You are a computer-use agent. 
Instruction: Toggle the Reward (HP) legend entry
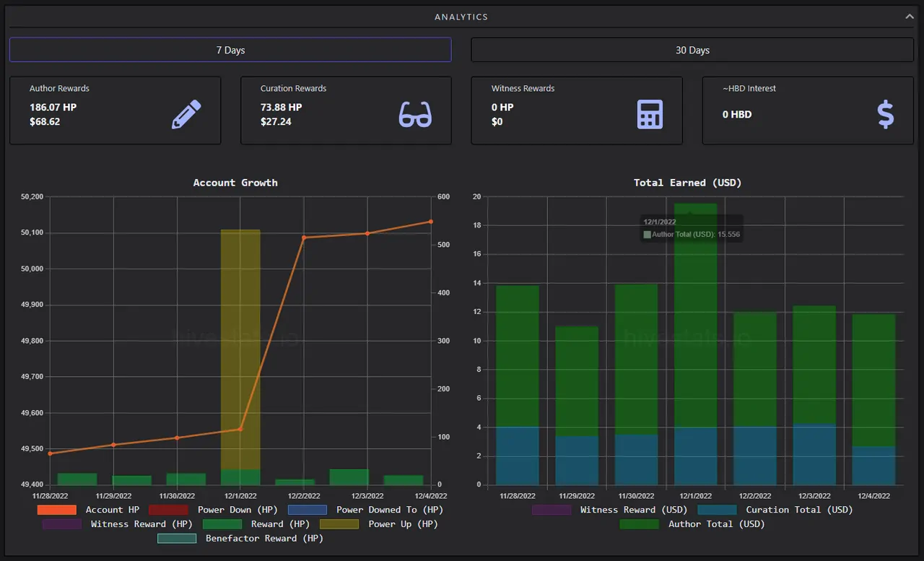pos(256,524)
